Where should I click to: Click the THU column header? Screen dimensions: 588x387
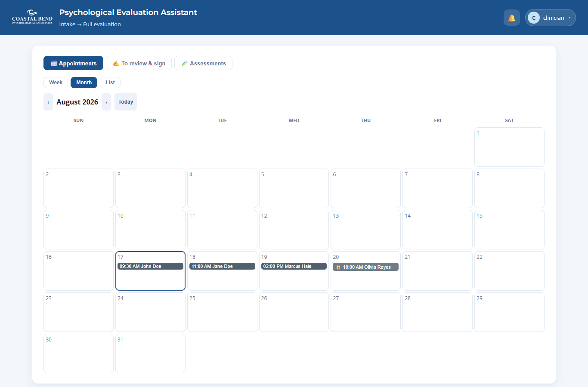pyautogui.click(x=366, y=120)
